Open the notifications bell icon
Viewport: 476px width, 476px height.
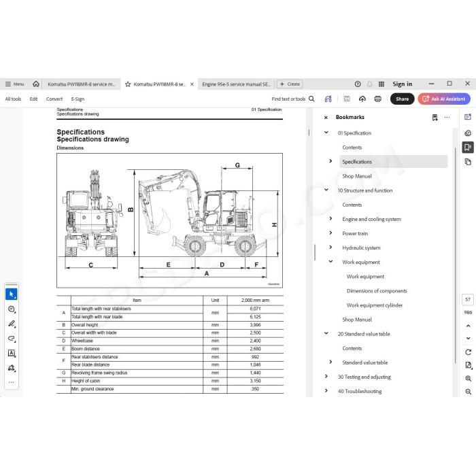tap(369, 84)
